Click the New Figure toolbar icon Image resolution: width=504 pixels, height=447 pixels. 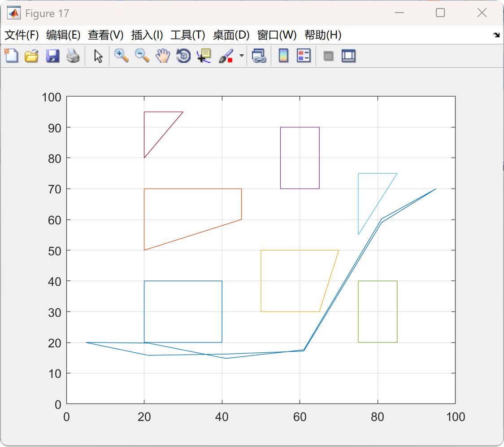(11, 56)
